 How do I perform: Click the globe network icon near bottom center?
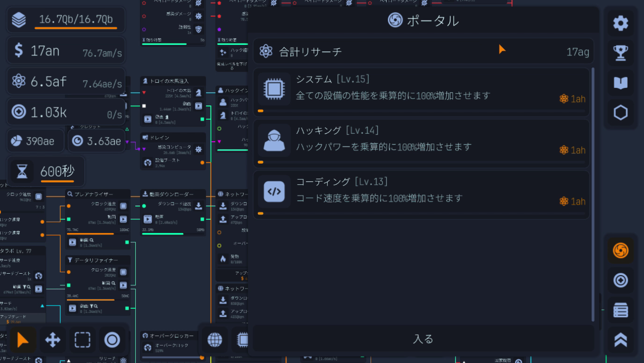point(215,341)
